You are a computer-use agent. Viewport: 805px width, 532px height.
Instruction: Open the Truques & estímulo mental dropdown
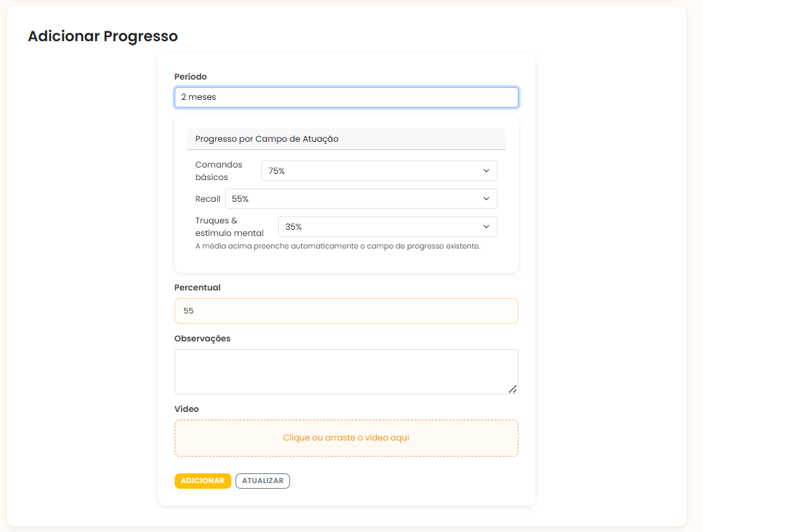387,227
